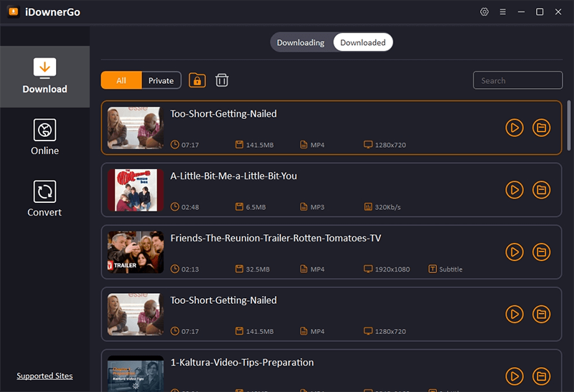The height and width of the screenshot is (392, 574).
Task: Play the 1-Kaltura-Video-Tips-Preparation video
Action: [514, 376]
